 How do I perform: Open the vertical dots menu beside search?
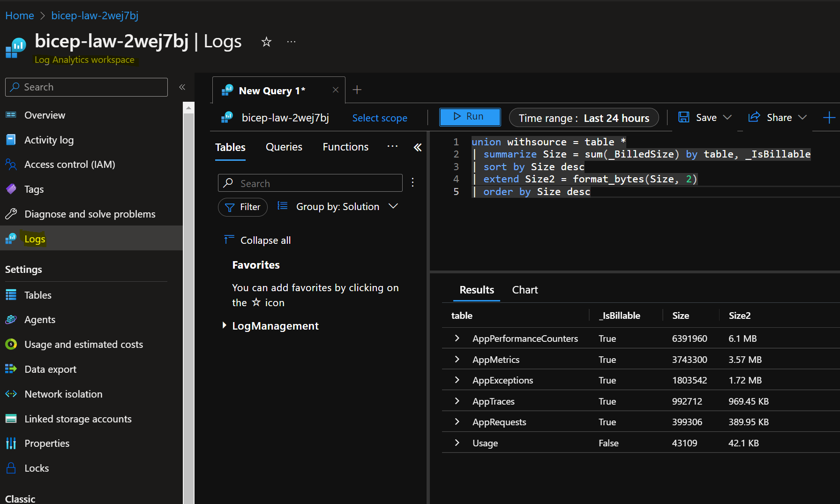coord(412,182)
